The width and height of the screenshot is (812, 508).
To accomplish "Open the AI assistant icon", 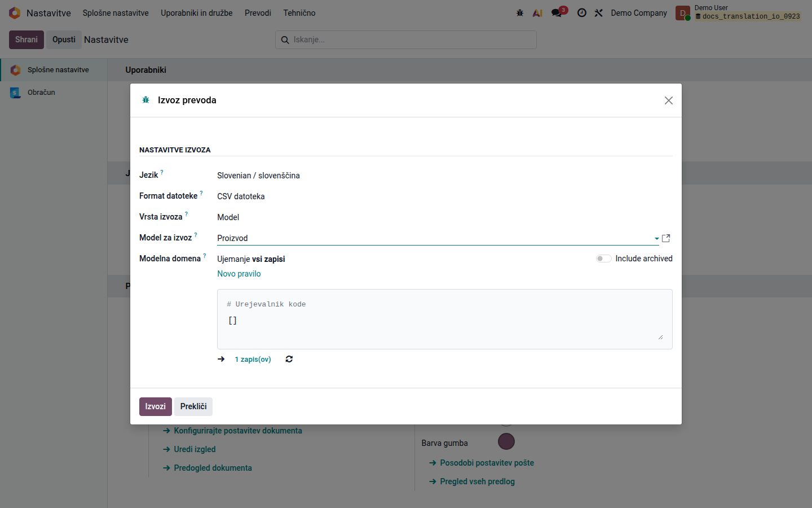I will [537, 13].
